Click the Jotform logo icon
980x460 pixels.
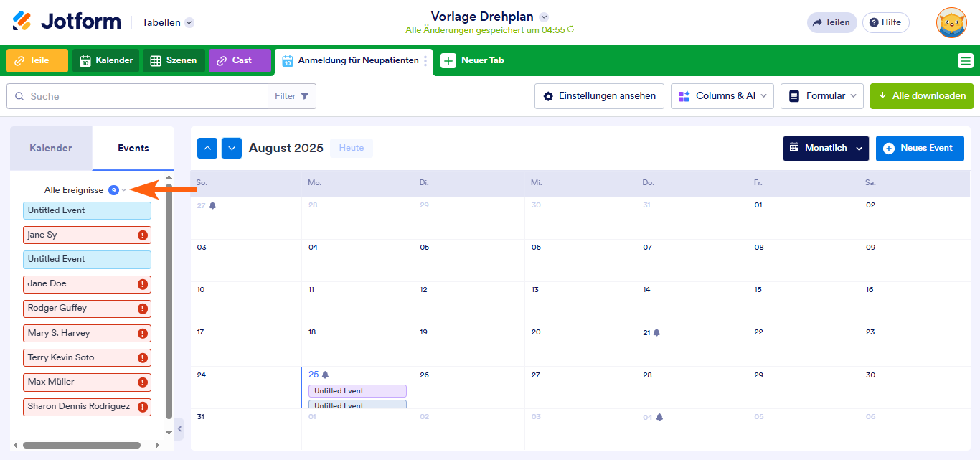tap(22, 22)
